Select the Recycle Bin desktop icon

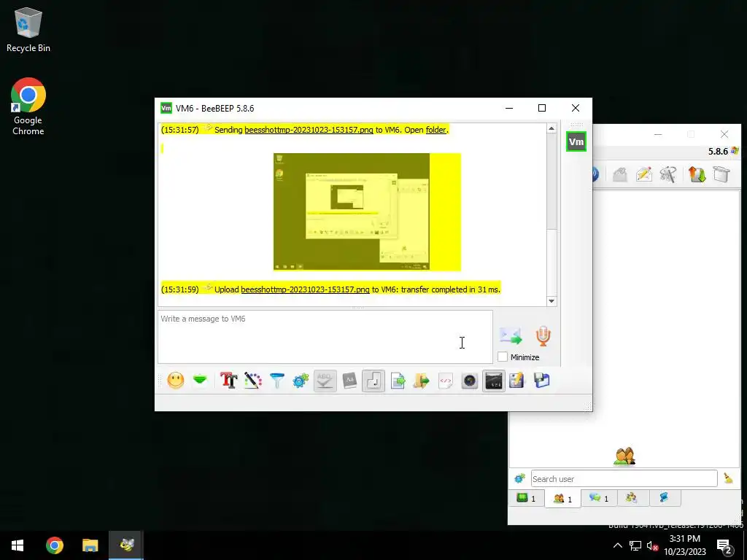(28, 29)
